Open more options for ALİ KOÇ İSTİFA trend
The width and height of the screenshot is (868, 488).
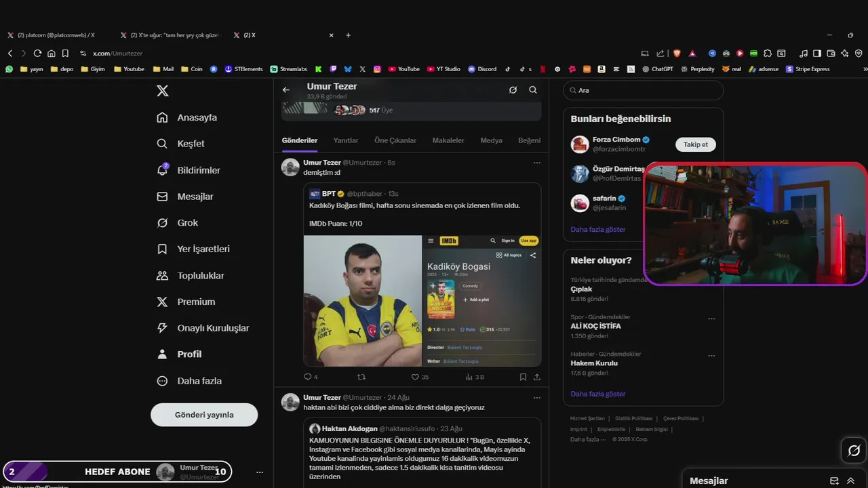(711, 318)
